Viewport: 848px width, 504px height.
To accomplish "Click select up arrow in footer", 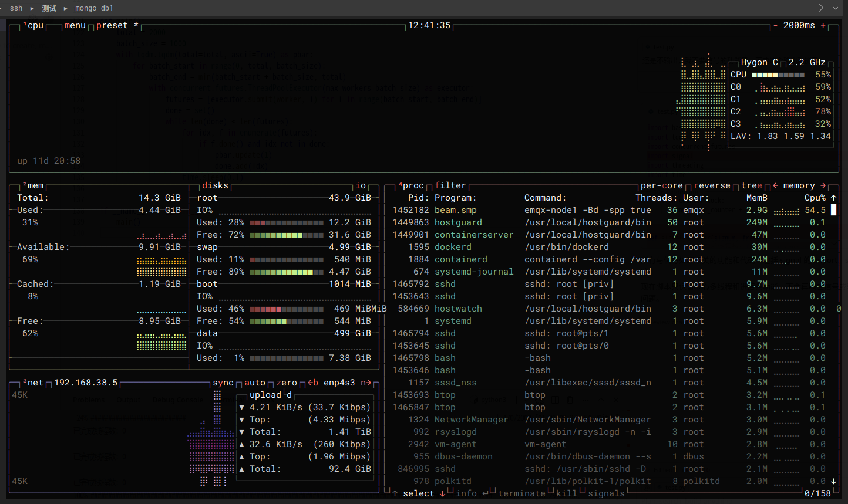I will coord(395,493).
